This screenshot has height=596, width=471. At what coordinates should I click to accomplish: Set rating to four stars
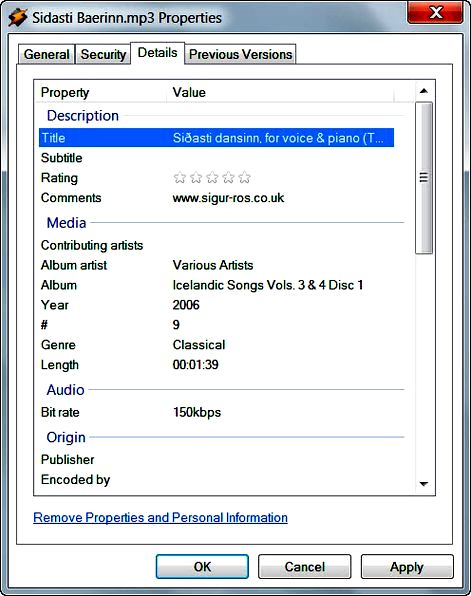[x=228, y=178]
